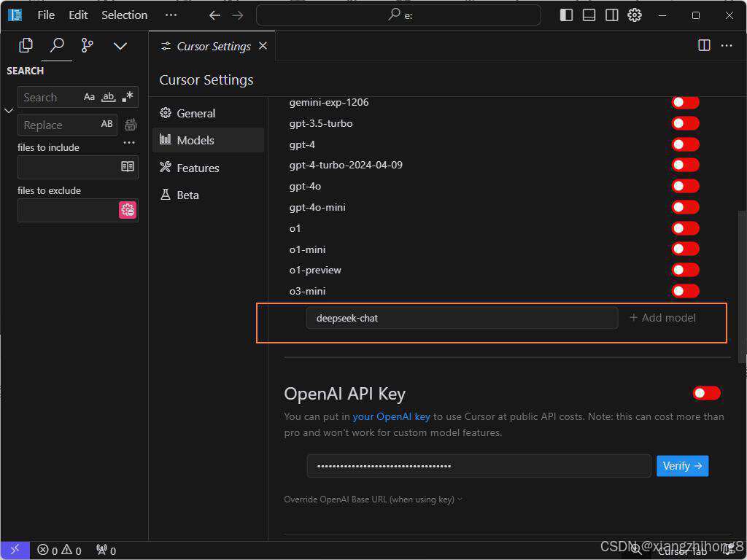This screenshot has height=560, width=747.
Task: Show more sidebar views chevron
Action: [120, 46]
